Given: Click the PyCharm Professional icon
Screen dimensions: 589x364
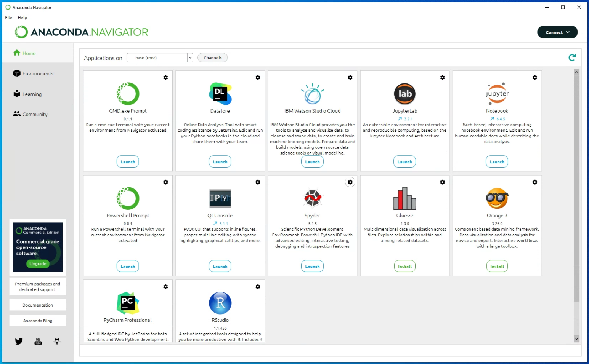Looking at the screenshot, I should 128,303.
